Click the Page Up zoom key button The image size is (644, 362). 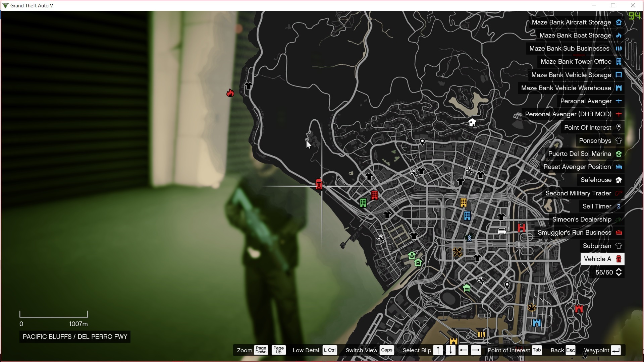click(x=279, y=350)
